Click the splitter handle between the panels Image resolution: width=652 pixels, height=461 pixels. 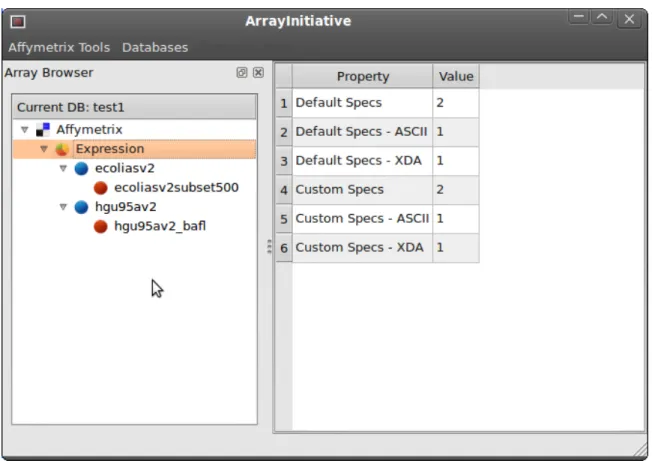tap(269, 247)
